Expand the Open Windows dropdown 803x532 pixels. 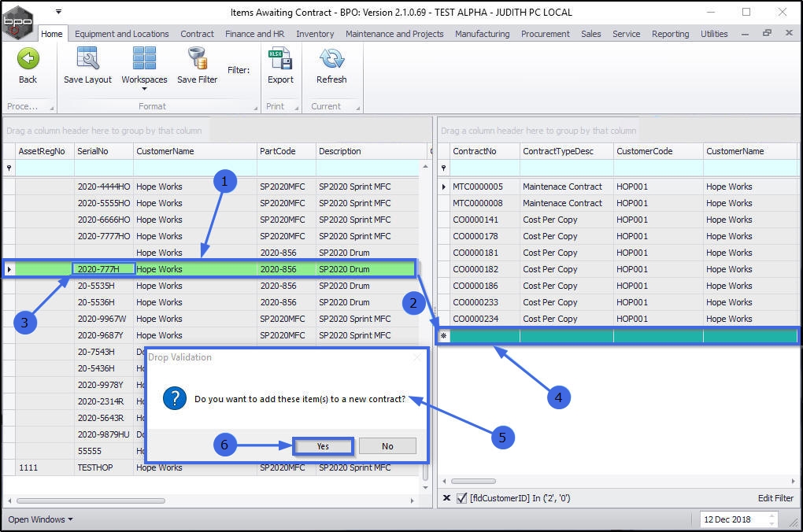coord(40,519)
